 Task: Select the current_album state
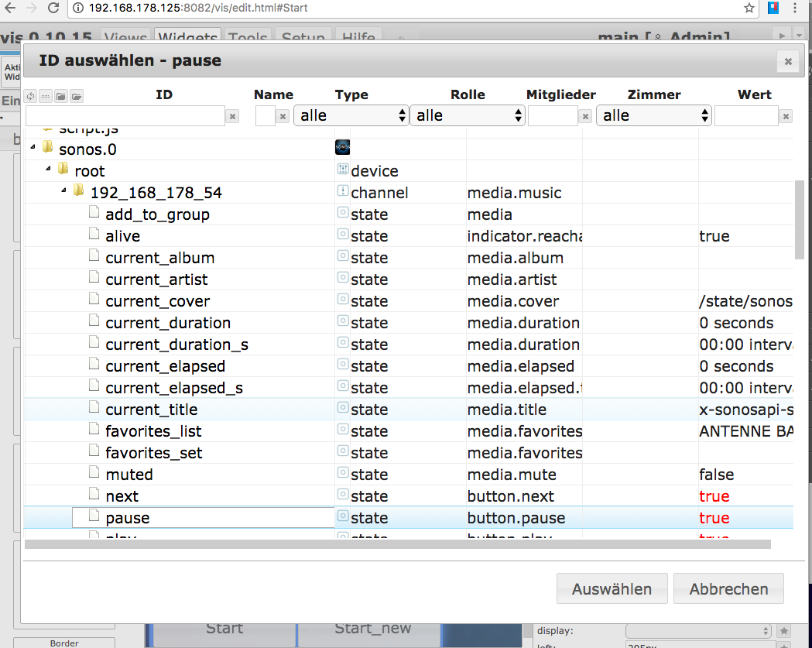tap(409, 258)
